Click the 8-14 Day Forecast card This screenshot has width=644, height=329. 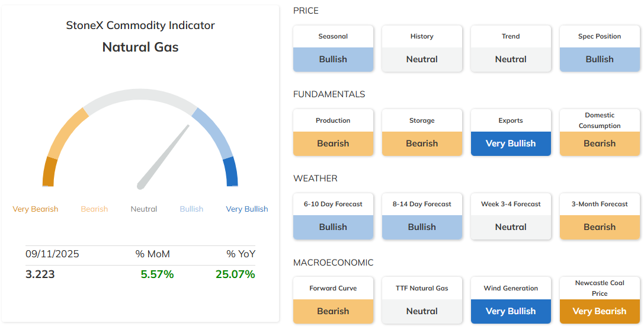coord(422,216)
